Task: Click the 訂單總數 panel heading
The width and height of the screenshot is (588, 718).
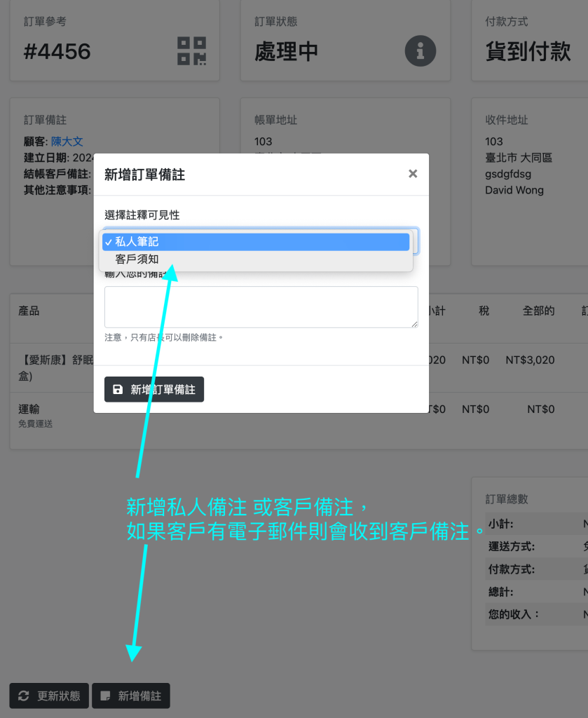Action: 507,499
